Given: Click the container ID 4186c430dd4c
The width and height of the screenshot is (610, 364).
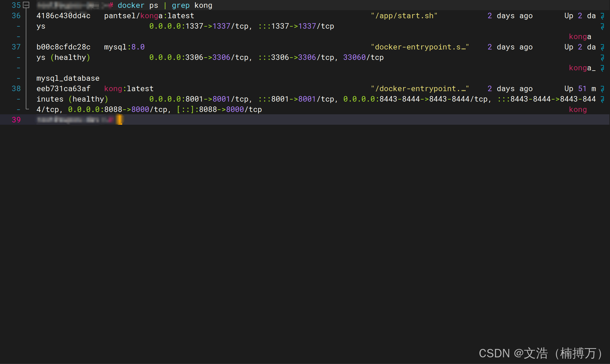Looking at the screenshot, I should pyautogui.click(x=63, y=16).
